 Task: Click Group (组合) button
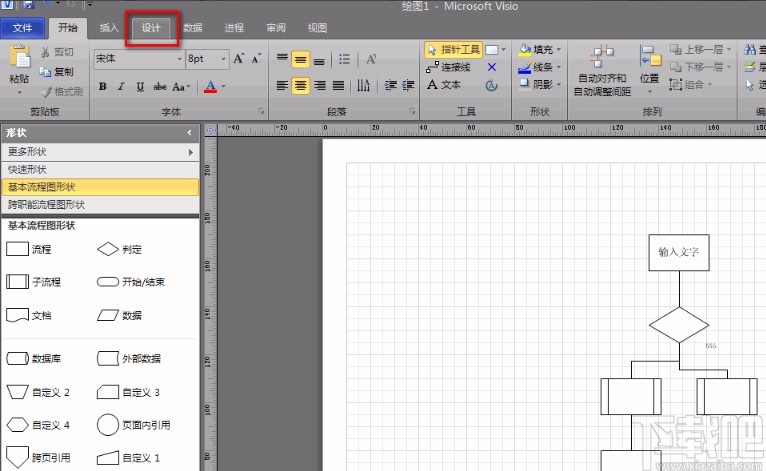pyautogui.click(x=691, y=85)
